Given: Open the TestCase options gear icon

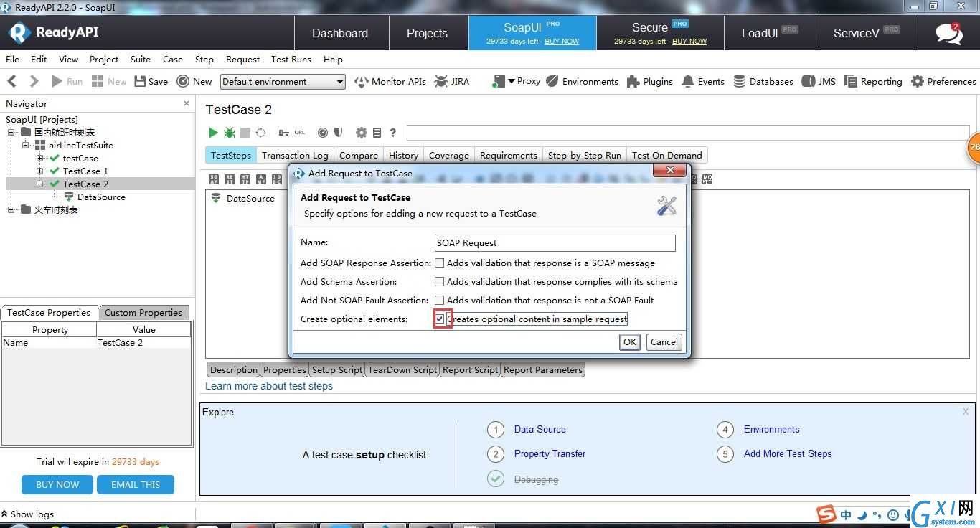Looking at the screenshot, I should pos(362,133).
